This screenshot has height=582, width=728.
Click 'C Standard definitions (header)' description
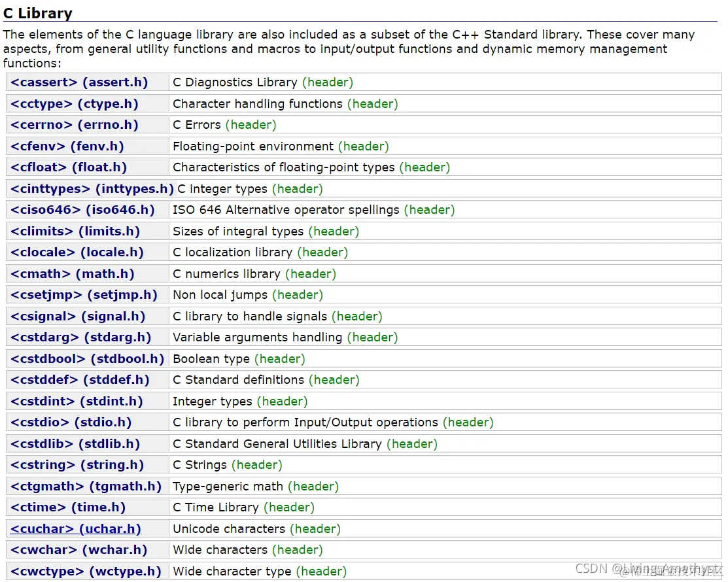(266, 380)
